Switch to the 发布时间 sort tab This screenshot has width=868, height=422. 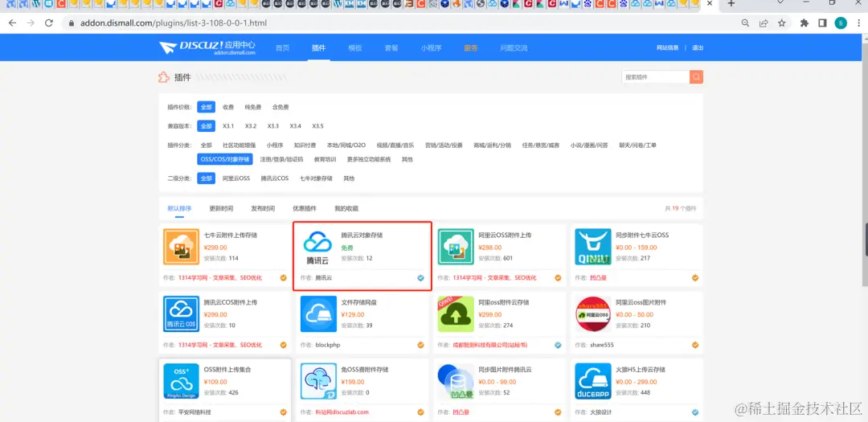[x=263, y=209]
